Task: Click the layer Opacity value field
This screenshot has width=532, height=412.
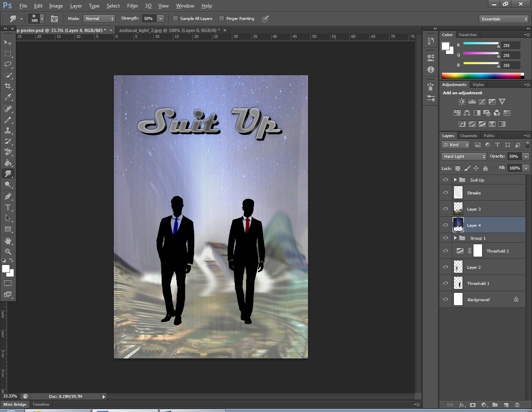Action: pos(514,157)
